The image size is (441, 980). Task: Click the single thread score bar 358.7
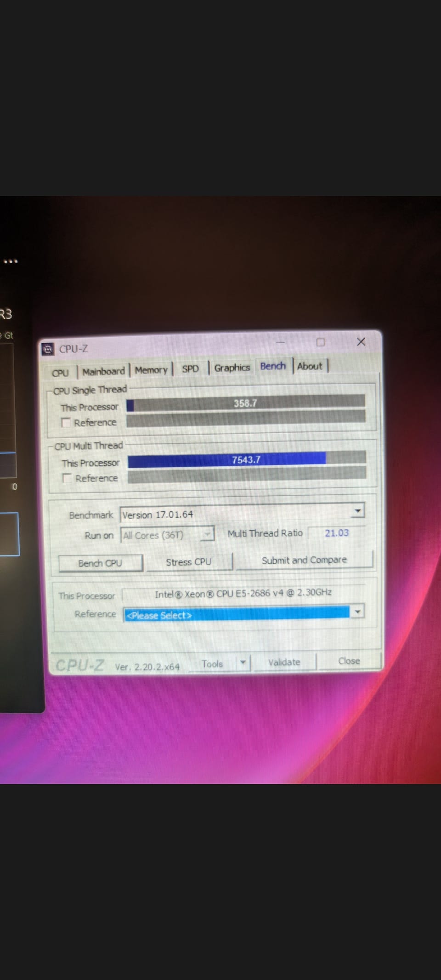[246, 403]
